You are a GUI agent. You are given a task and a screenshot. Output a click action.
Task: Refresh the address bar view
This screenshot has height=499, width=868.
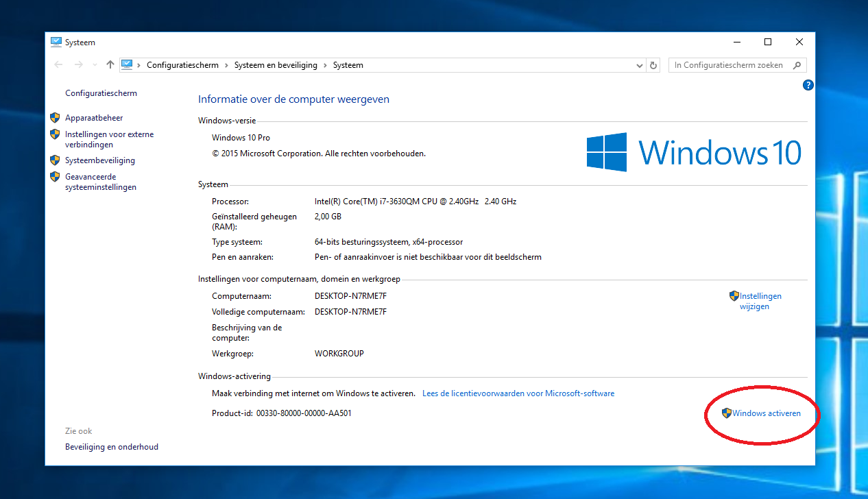pos(653,65)
